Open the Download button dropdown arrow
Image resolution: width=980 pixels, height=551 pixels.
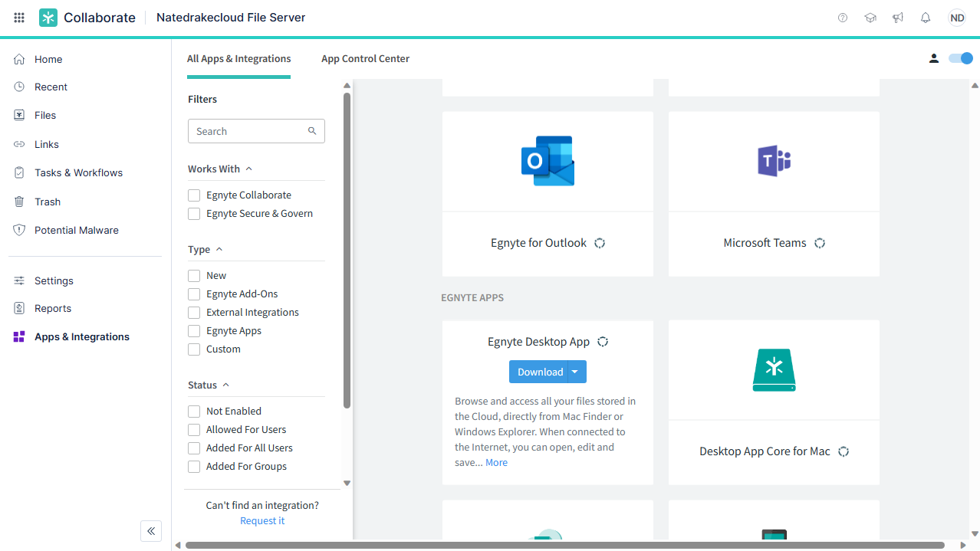pos(577,372)
